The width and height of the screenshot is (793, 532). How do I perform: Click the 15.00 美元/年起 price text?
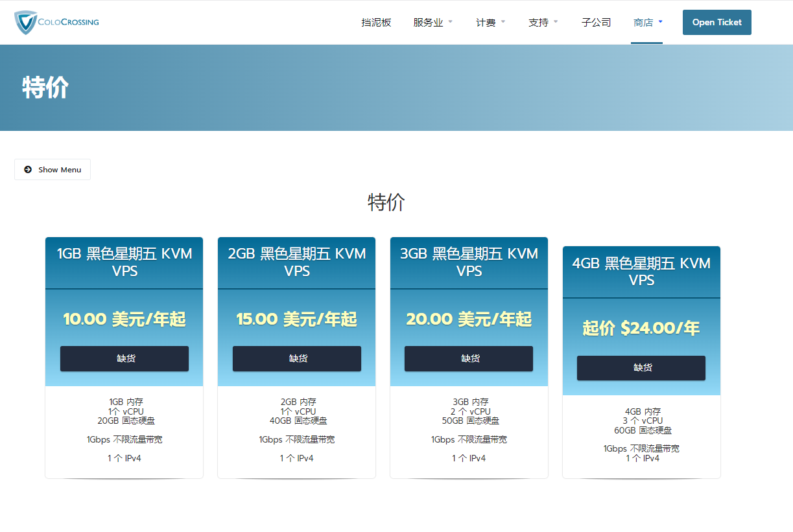click(297, 319)
